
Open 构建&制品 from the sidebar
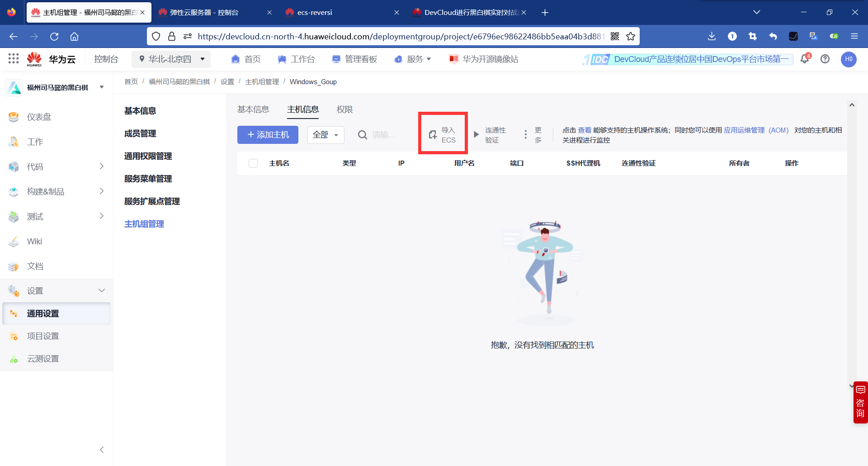45,191
